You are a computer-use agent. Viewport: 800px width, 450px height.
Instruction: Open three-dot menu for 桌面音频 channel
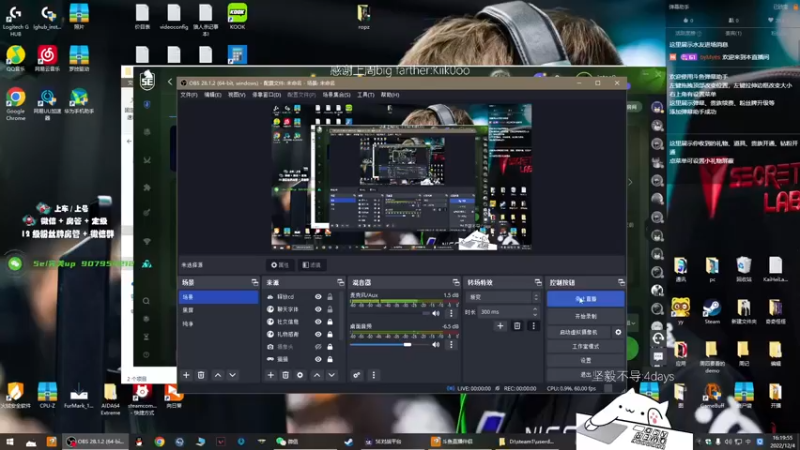(451, 345)
